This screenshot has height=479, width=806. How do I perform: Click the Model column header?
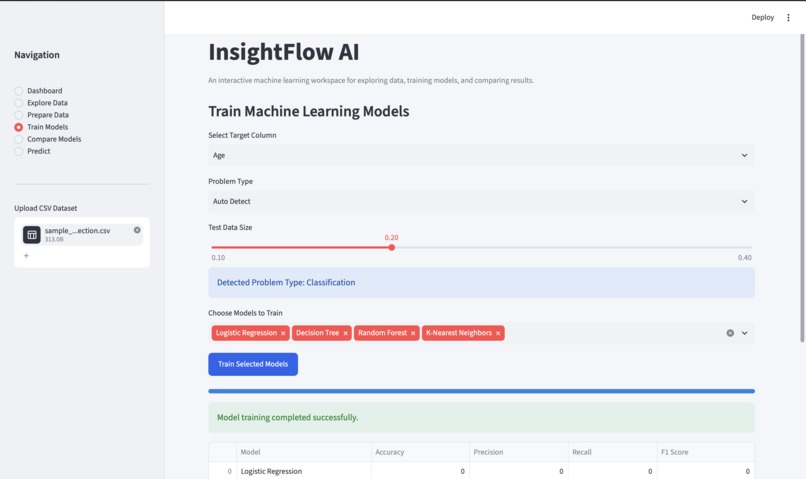[304, 452]
